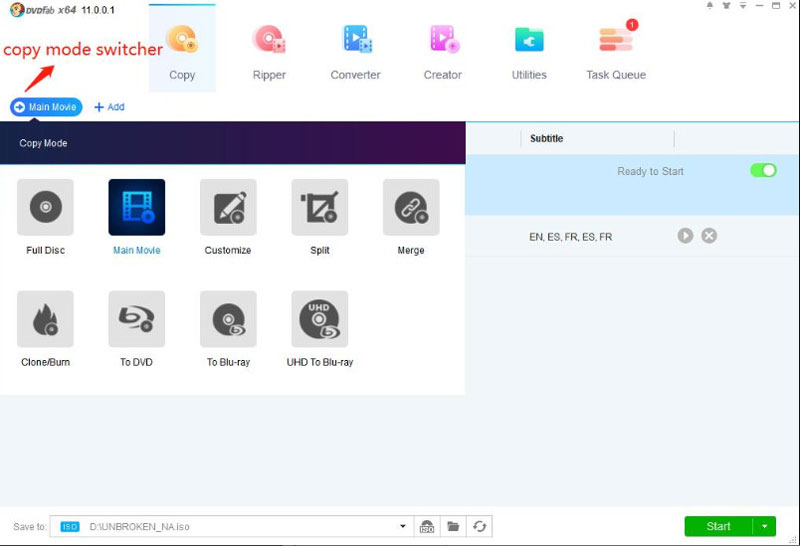Toggle the Ready to Start switch off

[763, 171]
